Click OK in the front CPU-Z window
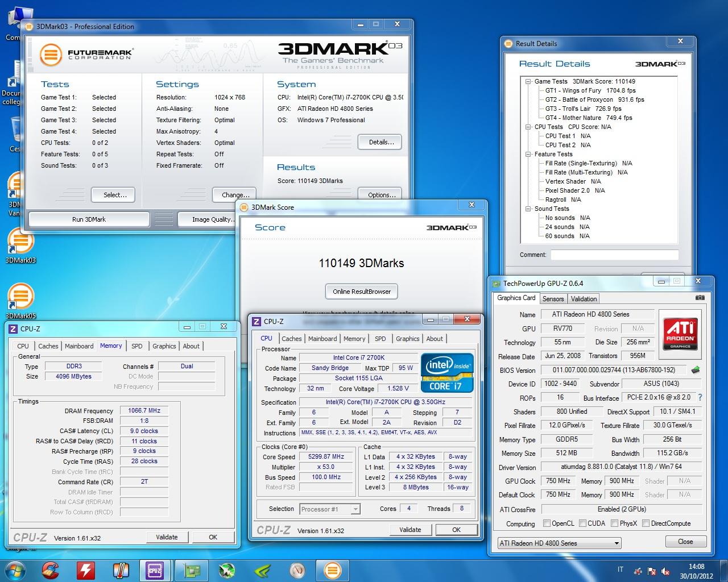728x582 pixels. pyautogui.click(x=456, y=530)
